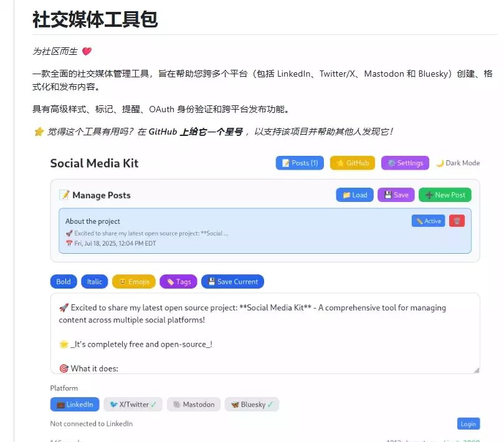Image resolution: width=504 pixels, height=442 pixels.
Task: Open the GitHub star button
Action: tap(352, 163)
